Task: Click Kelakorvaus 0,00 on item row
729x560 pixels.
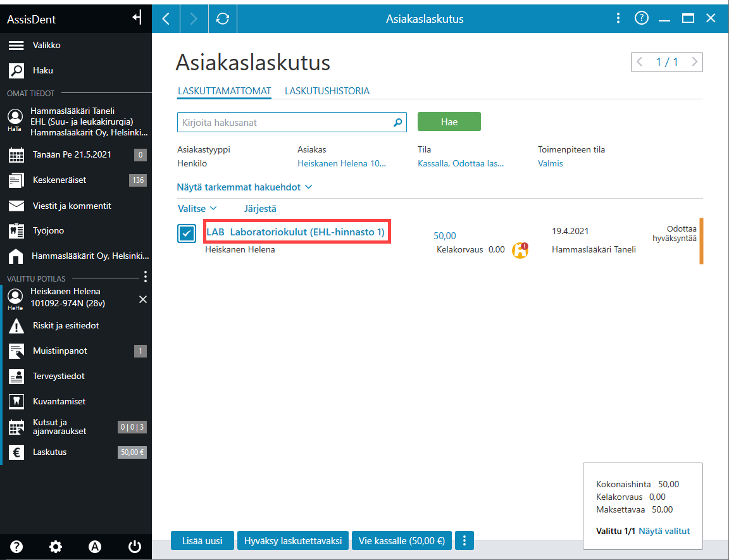Action: [471, 249]
